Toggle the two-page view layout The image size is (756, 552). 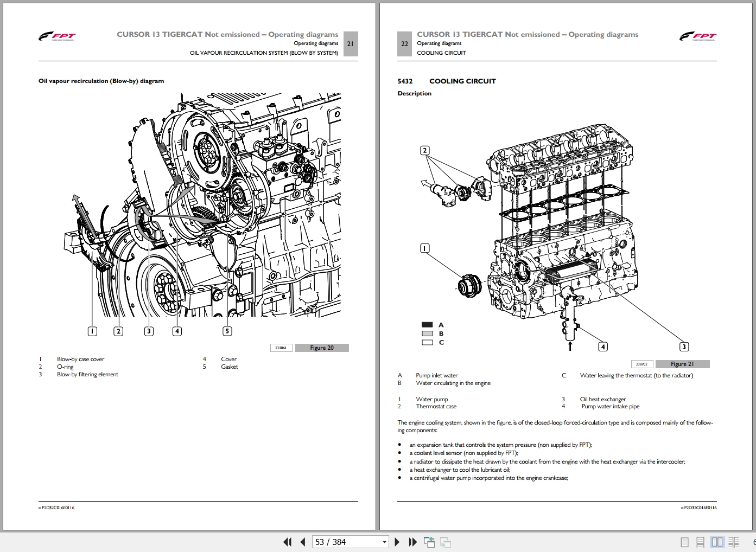point(716,542)
